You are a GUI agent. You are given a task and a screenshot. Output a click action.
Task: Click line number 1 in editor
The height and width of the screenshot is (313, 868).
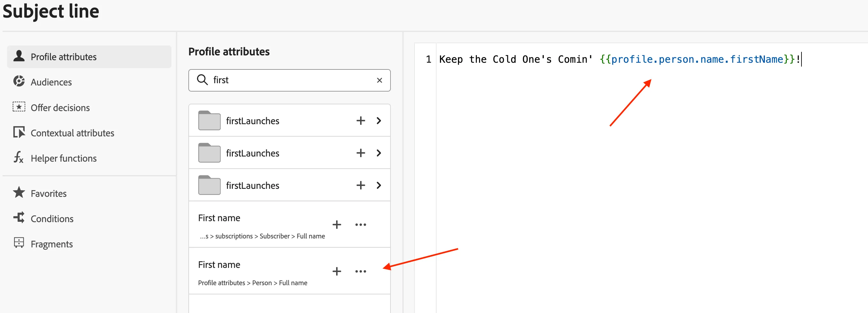point(428,59)
